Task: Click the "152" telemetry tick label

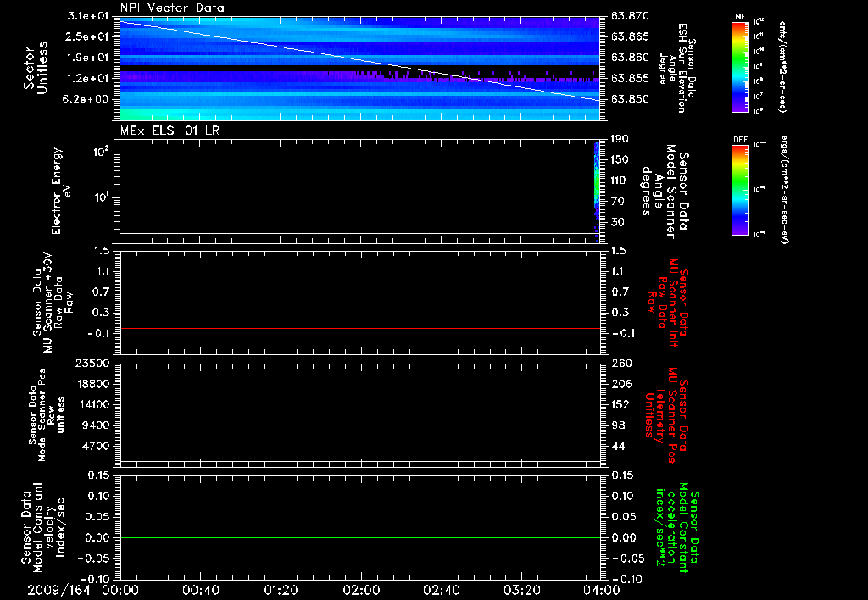Action: [620, 404]
